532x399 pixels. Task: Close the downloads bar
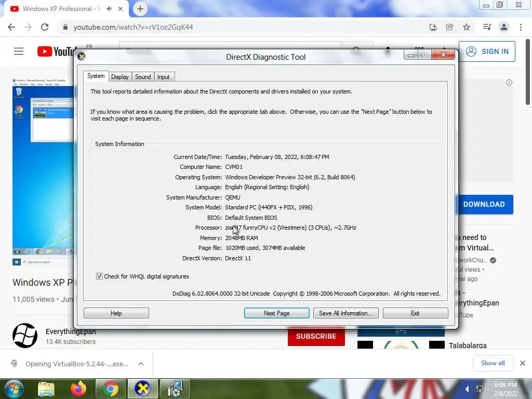[523, 363]
